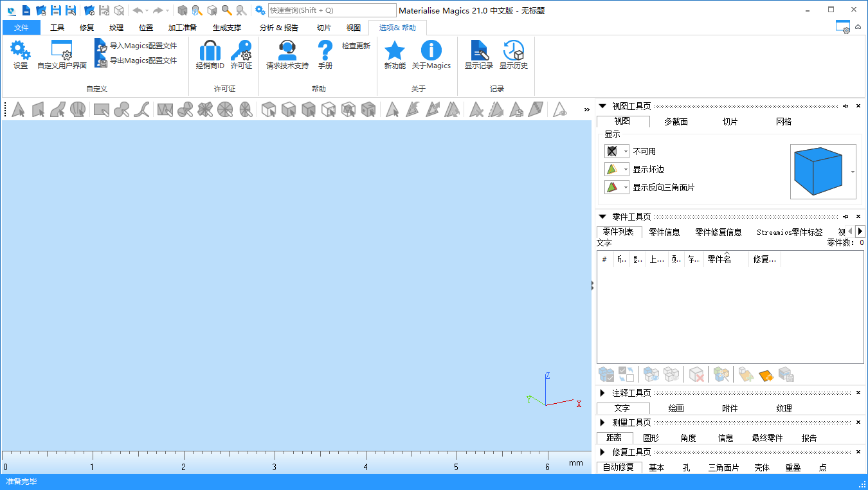Collapse the ribbon with the caret icon
This screenshot has height=490, width=868.
(x=858, y=27)
